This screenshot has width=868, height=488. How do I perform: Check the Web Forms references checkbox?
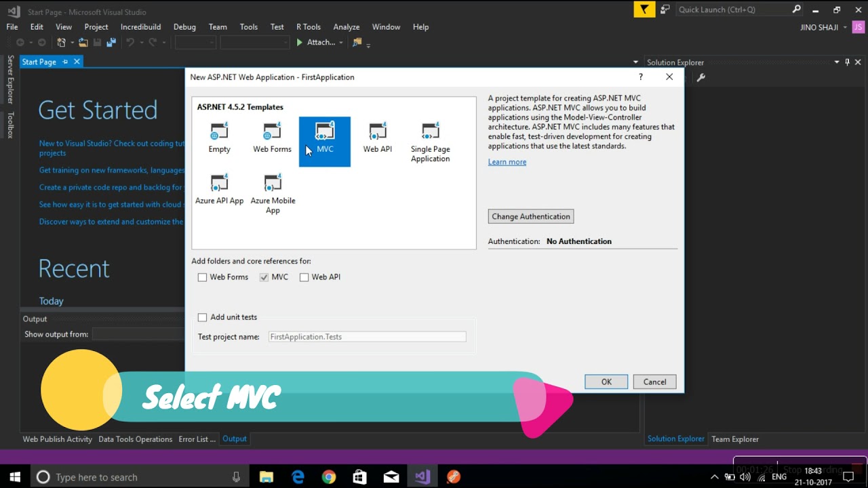tap(202, 277)
